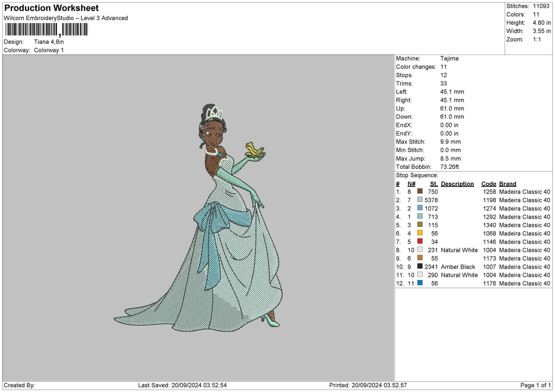
Task: Click the width value '3.55 in'
Action: pyautogui.click(x=542, y=31)
